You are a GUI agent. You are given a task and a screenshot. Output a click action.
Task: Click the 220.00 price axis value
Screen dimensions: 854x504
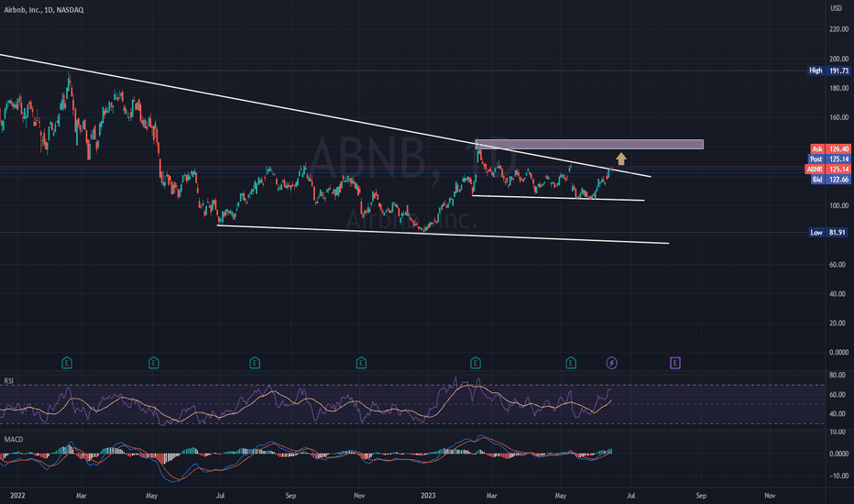click(838, 29)
